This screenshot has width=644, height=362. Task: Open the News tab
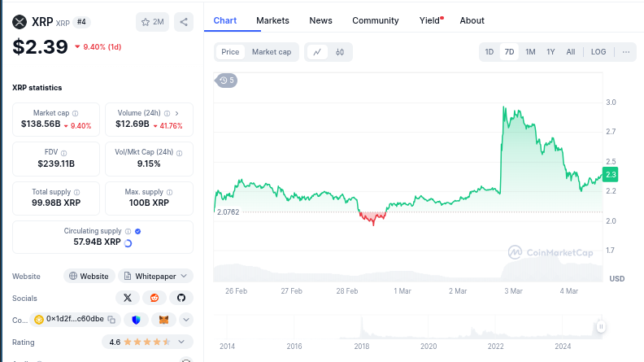(x=320, y=20)
